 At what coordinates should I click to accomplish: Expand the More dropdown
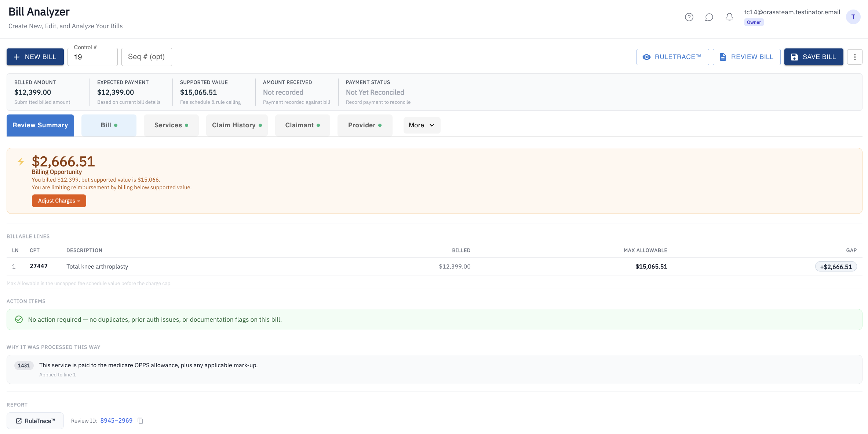click(422, 125)
